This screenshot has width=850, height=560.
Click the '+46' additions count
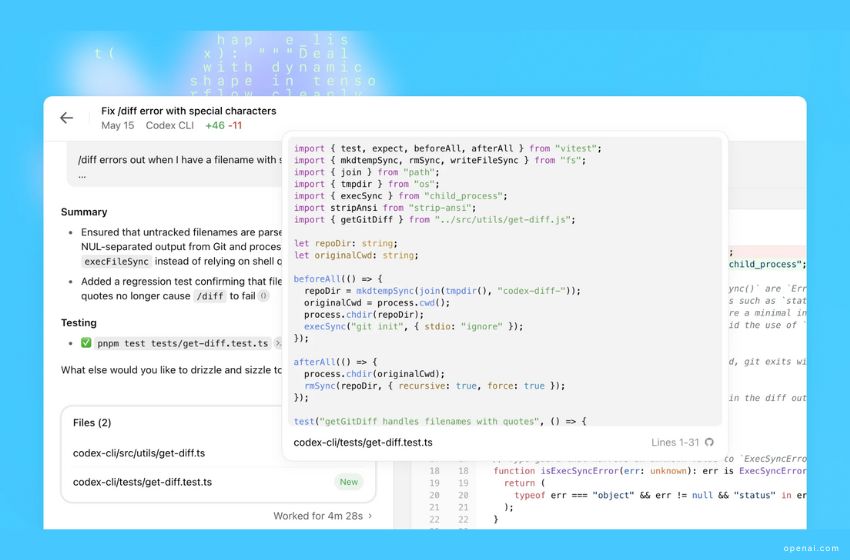(215, 125)
